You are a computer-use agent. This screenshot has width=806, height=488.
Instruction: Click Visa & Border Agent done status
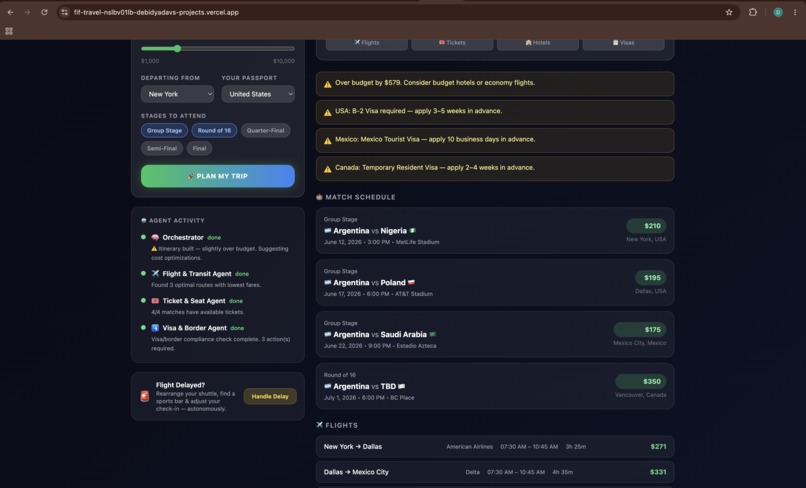(x=237, y=328)
